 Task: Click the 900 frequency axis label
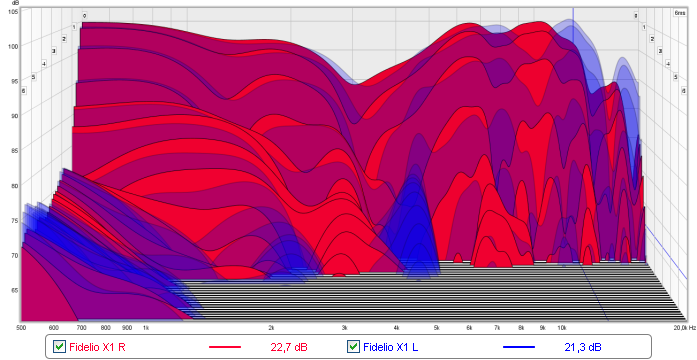point(127,328)
